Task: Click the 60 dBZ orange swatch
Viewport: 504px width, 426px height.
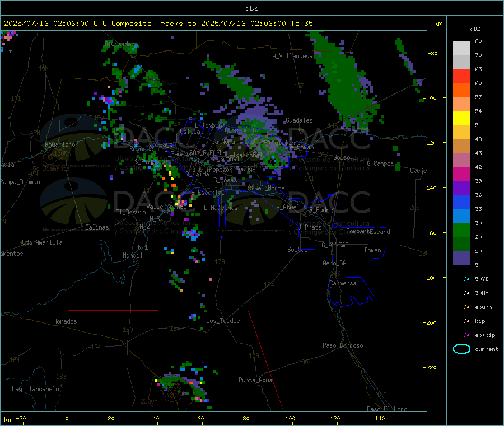Action: coord(461,90)
